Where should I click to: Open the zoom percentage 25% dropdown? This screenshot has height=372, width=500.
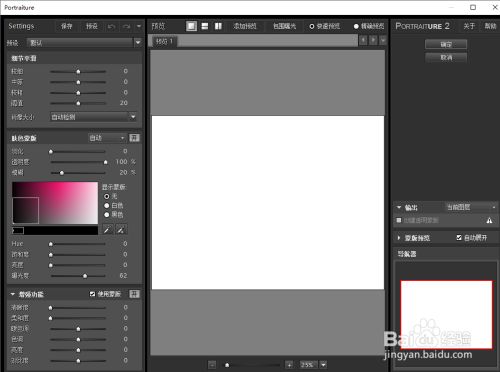tap(323, 365)
